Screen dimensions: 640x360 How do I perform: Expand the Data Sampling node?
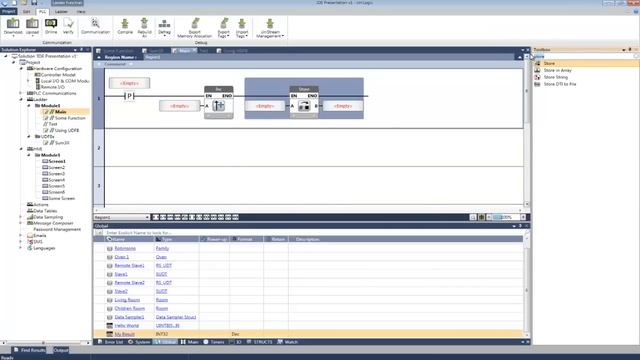(21, 217)
